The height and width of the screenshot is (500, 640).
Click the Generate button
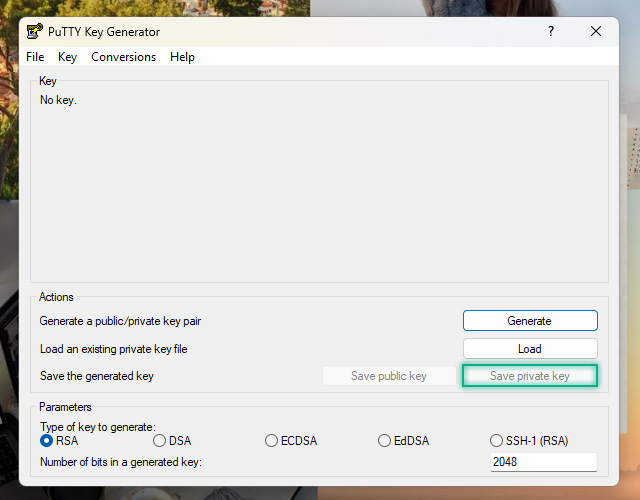[530, 321]
